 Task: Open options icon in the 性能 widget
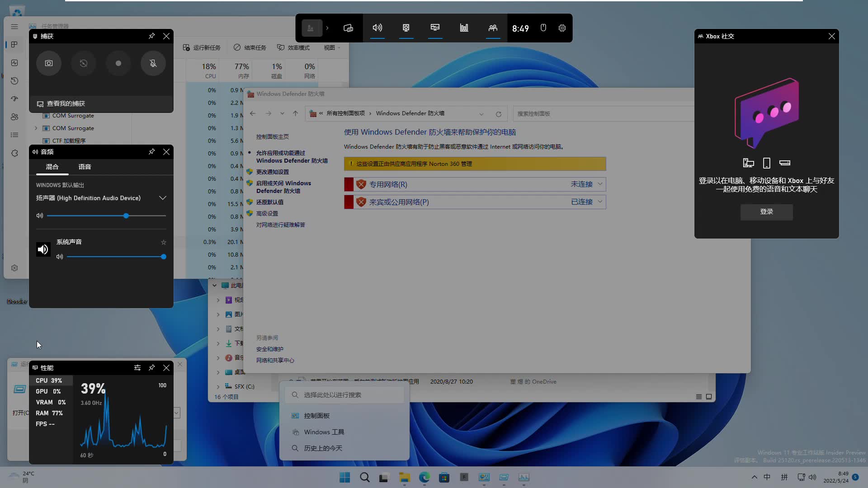point(137,367)
